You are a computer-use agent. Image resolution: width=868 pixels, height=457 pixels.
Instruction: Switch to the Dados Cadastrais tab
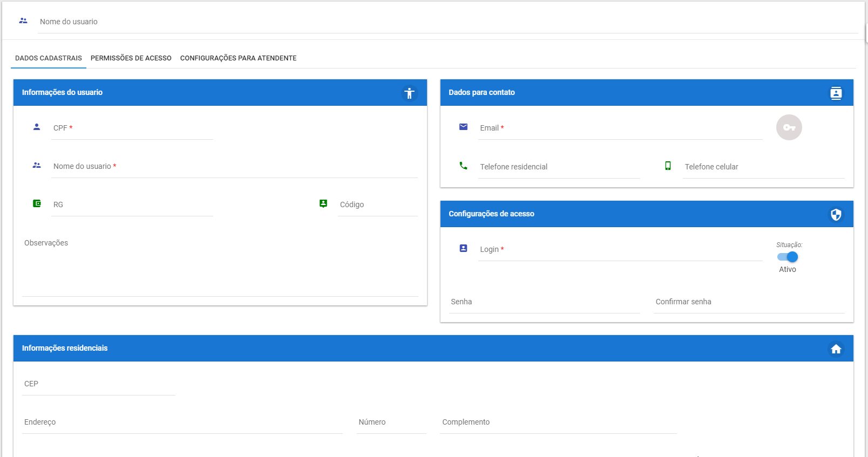[x=49, y=58]
